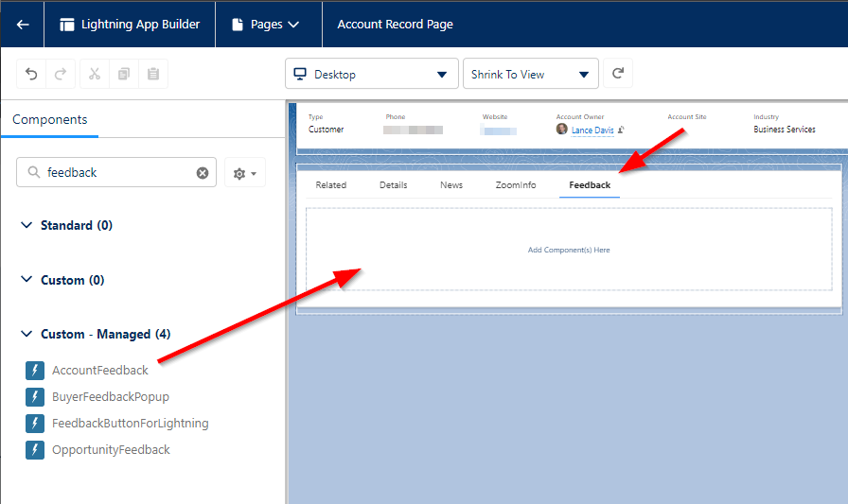This screenshot has height=504, width=848.
Task: Select the FeedbackButtonForLightning component icon
Action: 35,423
